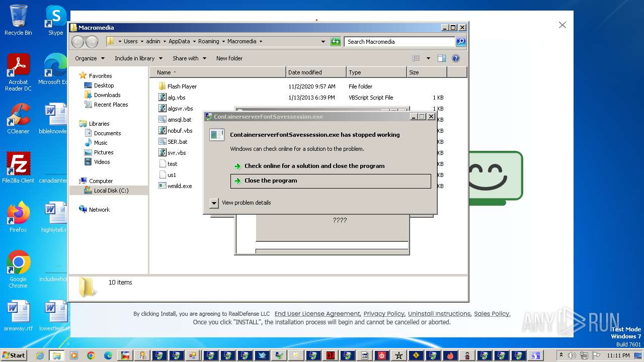Open the Uninstall Instructions link
The image size is (644, 362).
click(439, 314)
